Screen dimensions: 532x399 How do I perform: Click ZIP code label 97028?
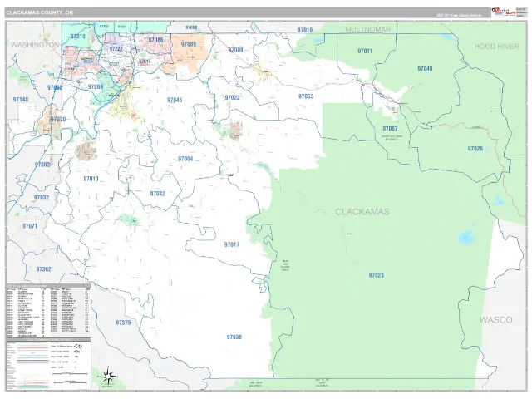click(x=475, y=149)
